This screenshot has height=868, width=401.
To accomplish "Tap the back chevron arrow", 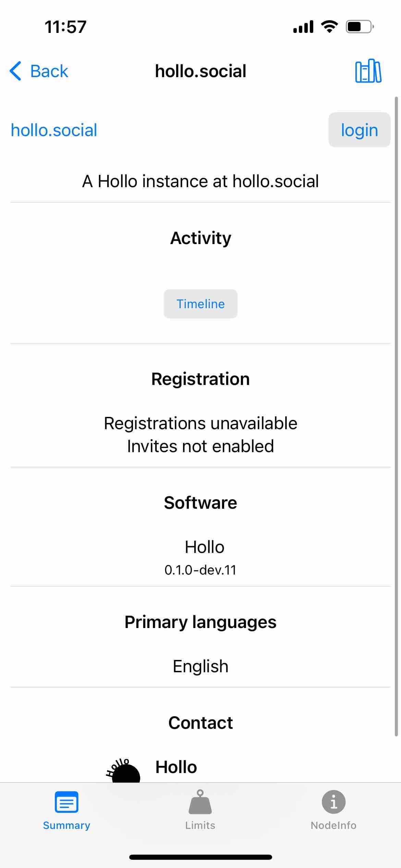I will [x=15, y=71].
